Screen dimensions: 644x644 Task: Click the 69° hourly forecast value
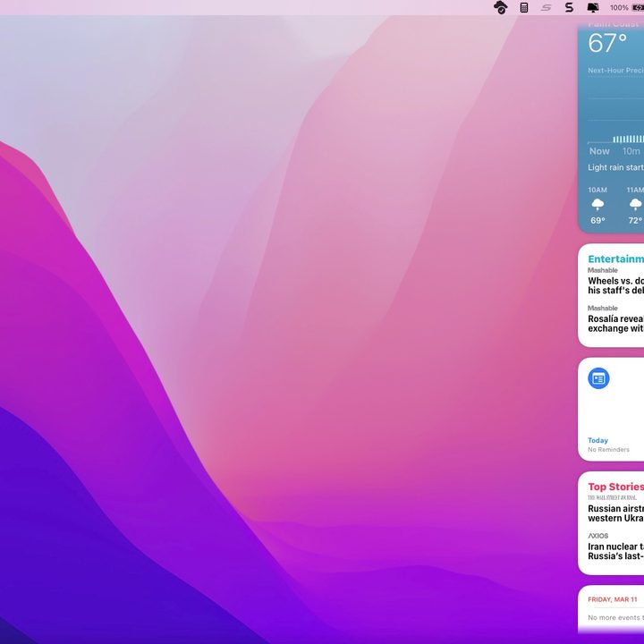pyautogui.click(x=597, y=221)
